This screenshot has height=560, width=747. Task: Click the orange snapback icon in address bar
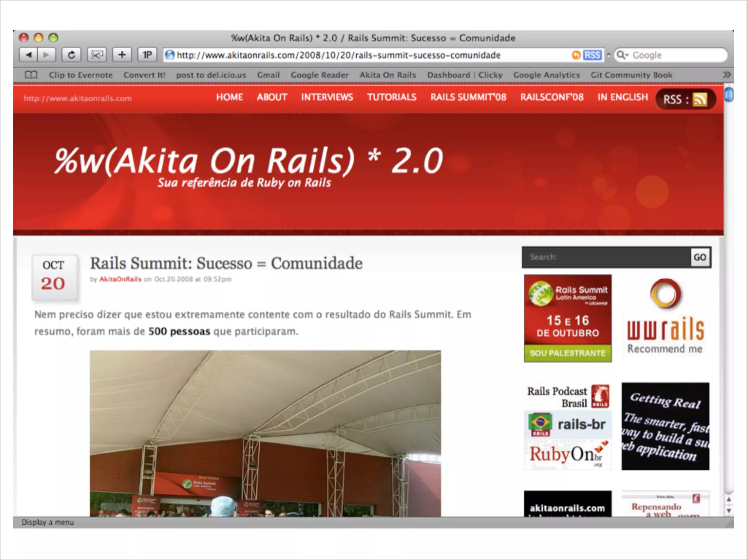click(x=576, y=55)
